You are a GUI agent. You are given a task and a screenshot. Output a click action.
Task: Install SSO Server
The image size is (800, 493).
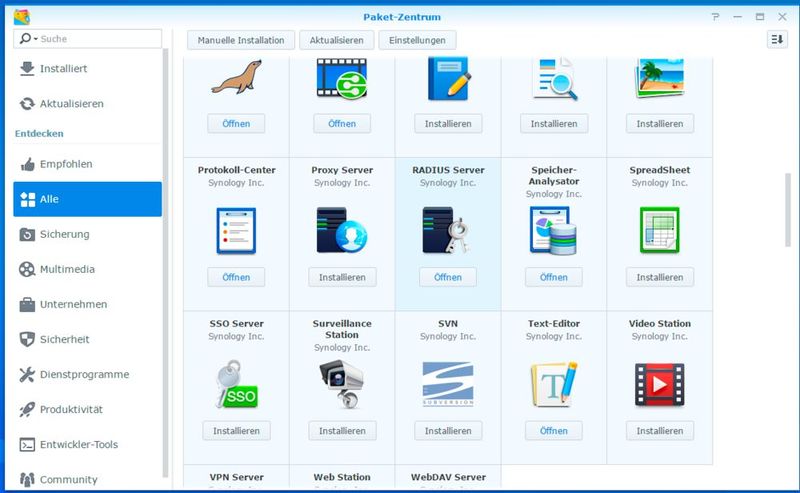(x=236, y=431)
